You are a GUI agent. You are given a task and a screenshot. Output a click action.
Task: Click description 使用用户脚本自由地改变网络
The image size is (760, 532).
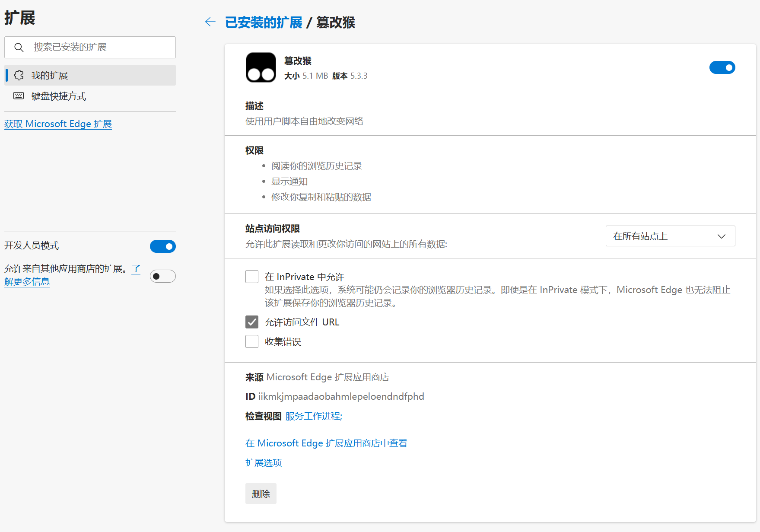pyautogui.click(x=304, y=121)
